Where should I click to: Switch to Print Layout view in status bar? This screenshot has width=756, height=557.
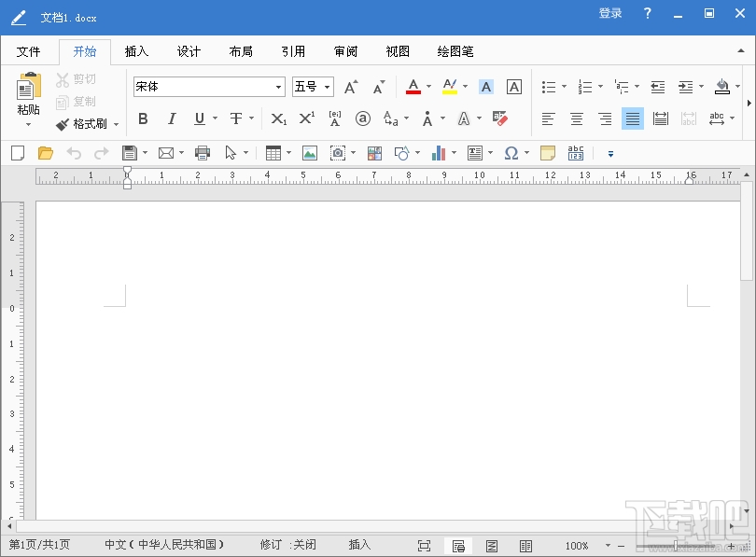click(459, 546)
